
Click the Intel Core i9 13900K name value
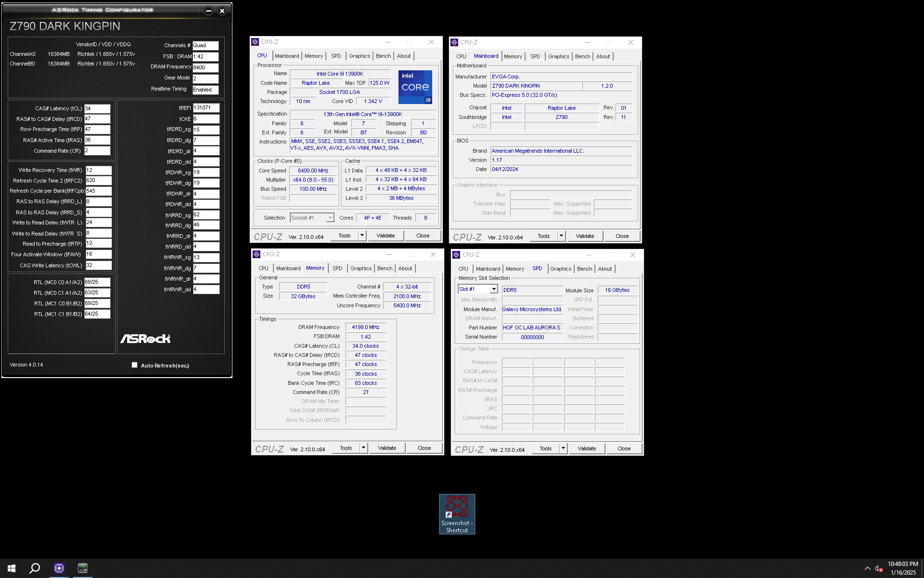click(x=340, y=74)
